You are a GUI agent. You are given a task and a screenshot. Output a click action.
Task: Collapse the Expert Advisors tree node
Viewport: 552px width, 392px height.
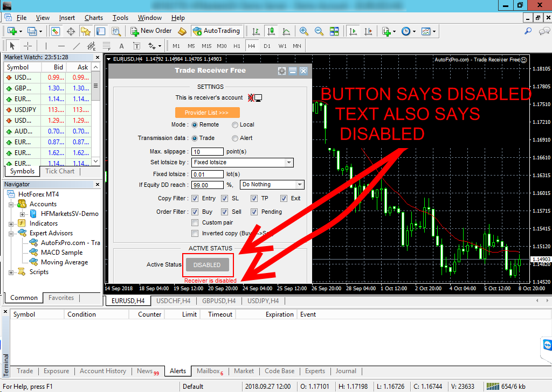pos(11,234)
